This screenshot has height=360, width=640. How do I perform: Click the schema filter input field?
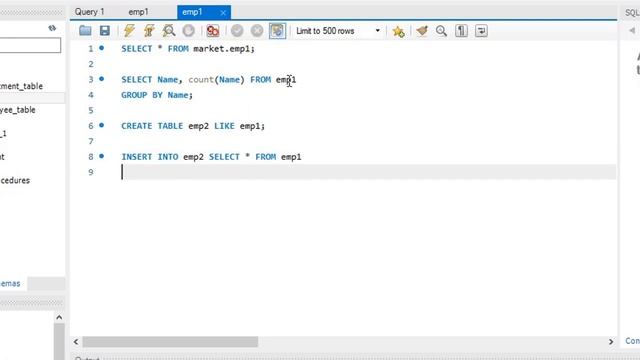point(30,45)
